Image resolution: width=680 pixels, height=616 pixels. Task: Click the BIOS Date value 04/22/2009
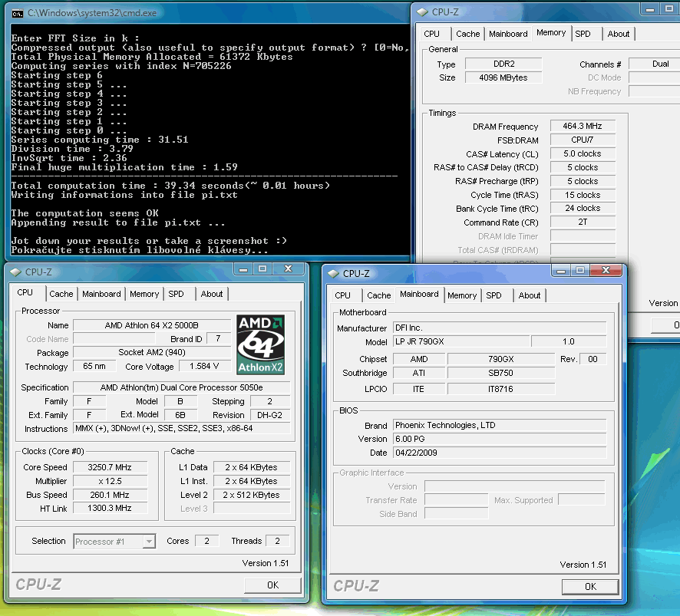[500, 453]
